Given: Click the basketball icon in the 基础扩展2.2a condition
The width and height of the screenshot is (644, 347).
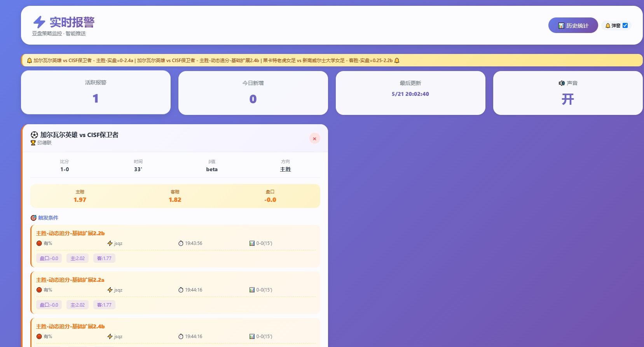Looking at the screenshot, I should pos(39,290).
